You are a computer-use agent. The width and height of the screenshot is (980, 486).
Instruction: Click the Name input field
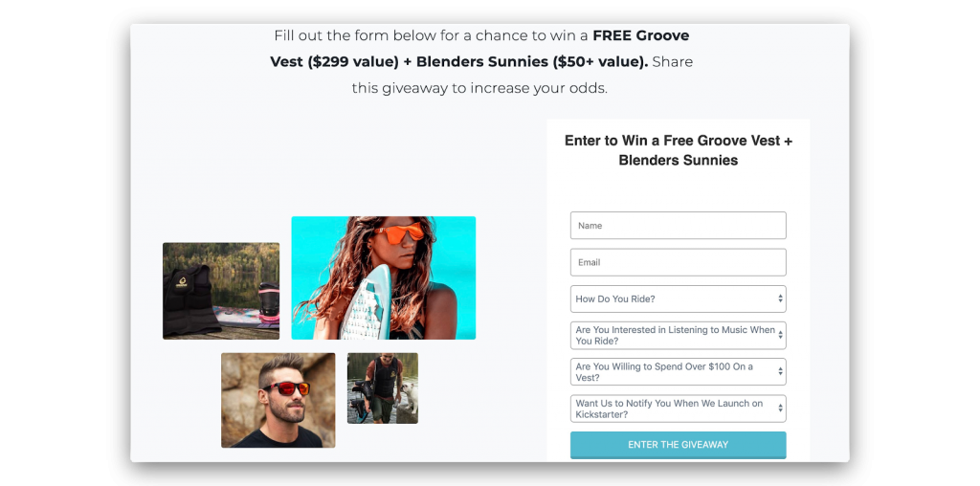[679, 226]
